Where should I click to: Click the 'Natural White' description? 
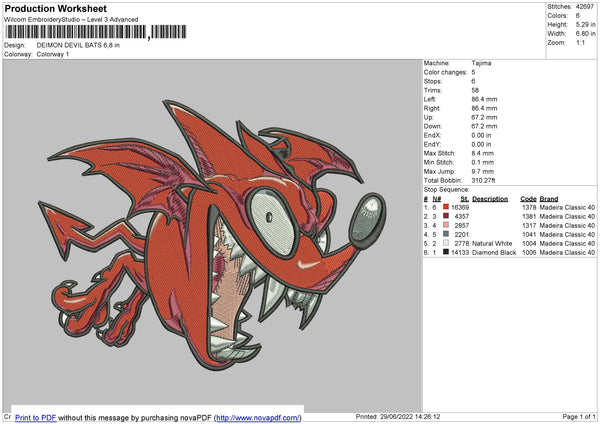pyautogui.click(x=492, y=243)
